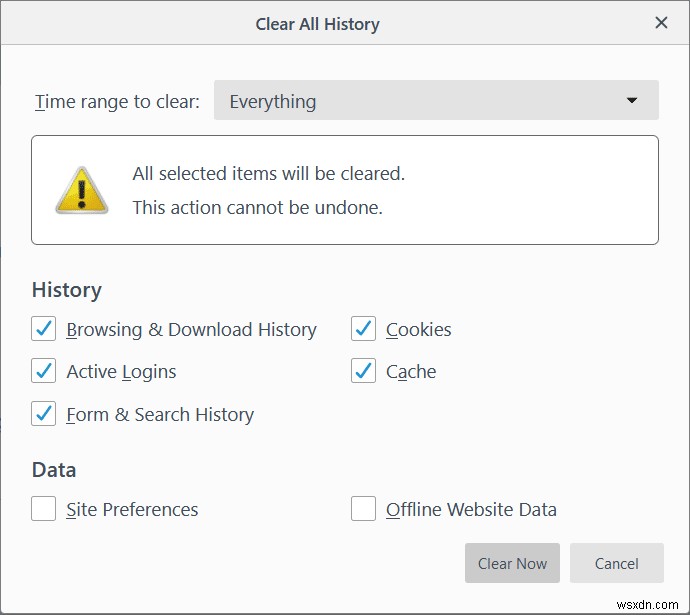
Task: Click the 'History' section heading
Action: [67, 290]
